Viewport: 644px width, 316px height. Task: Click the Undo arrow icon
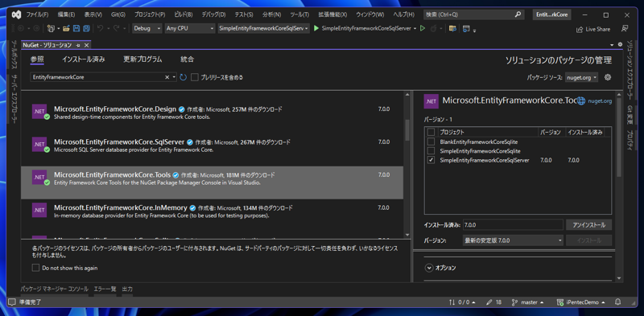tap(100, 29)
